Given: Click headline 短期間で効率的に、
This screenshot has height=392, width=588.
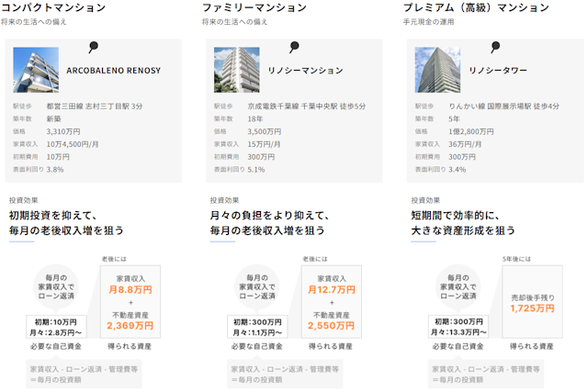Looking at the screenshot, I should click(x=456, y=216).
